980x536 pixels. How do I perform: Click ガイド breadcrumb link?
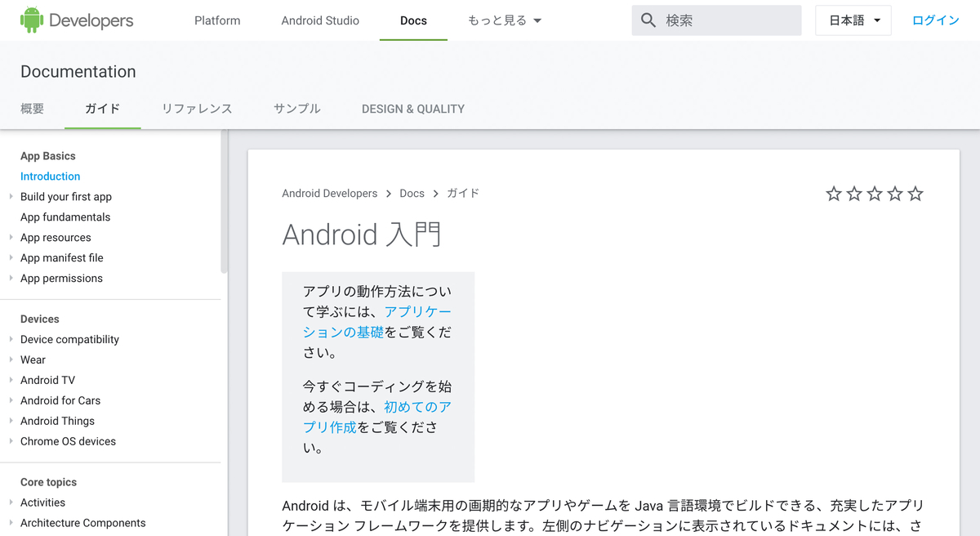click(463, 194)
